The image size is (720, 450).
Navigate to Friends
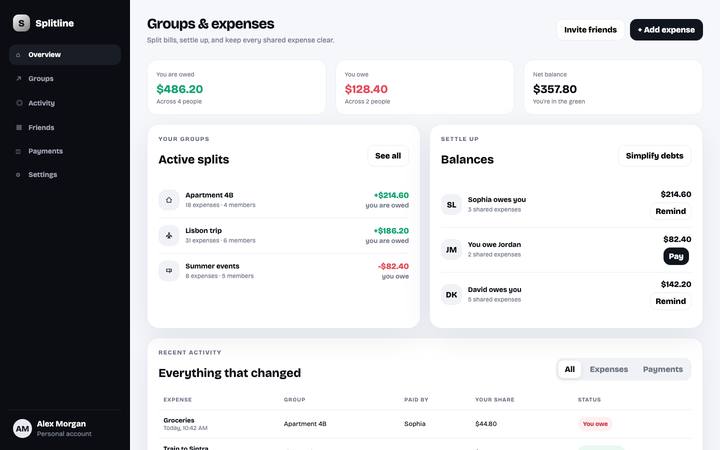pos(65,127)
